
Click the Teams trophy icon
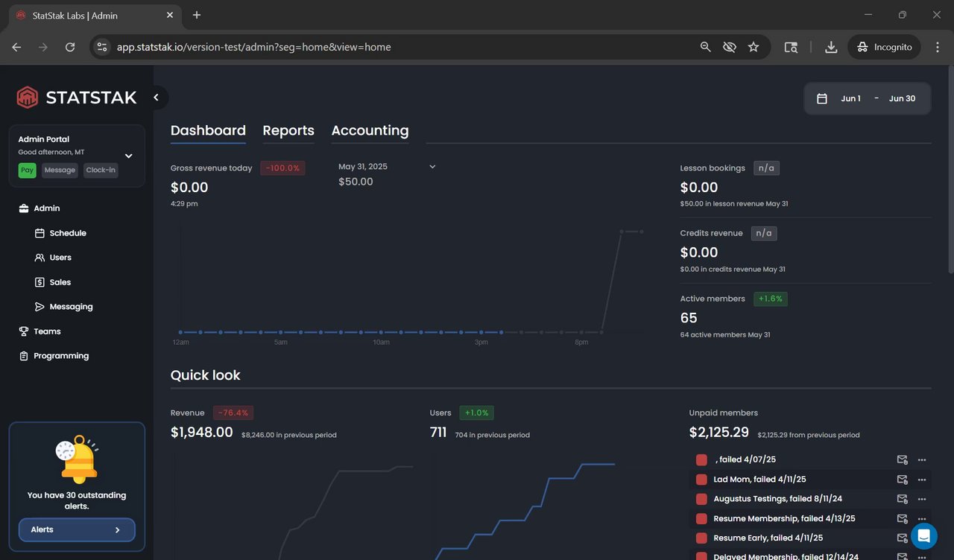(x=24, y=331)
